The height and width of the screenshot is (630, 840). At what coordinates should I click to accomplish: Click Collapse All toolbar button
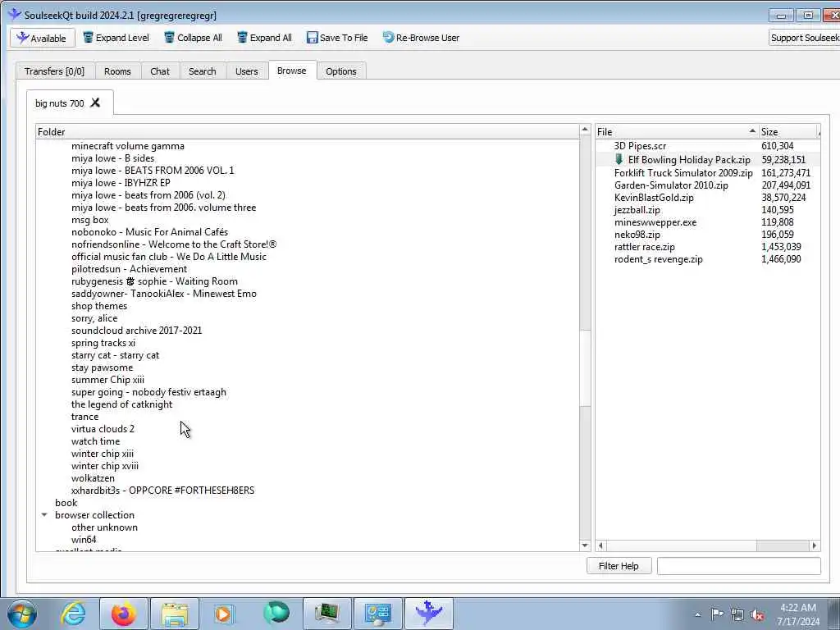(193, 38)
